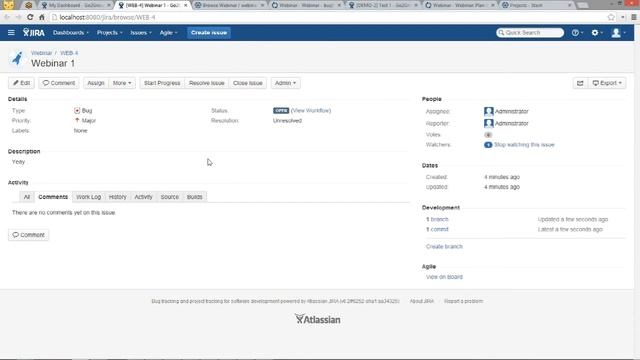Viewport: 640px width, 360px height.
Task: Open the View Workflow link
Action: (x=311, y=111)
